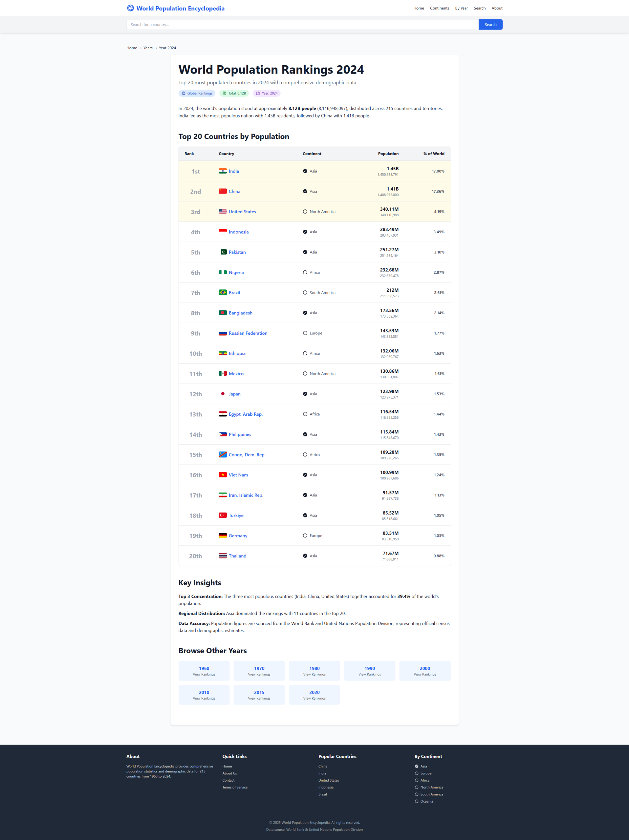The image size is (629, 840).
Task: View the 2015 rankings card
Action: (259, 695)
